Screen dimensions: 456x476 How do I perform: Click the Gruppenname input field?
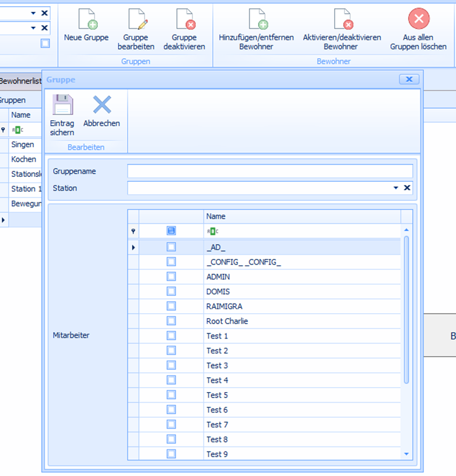coord(270,171)
